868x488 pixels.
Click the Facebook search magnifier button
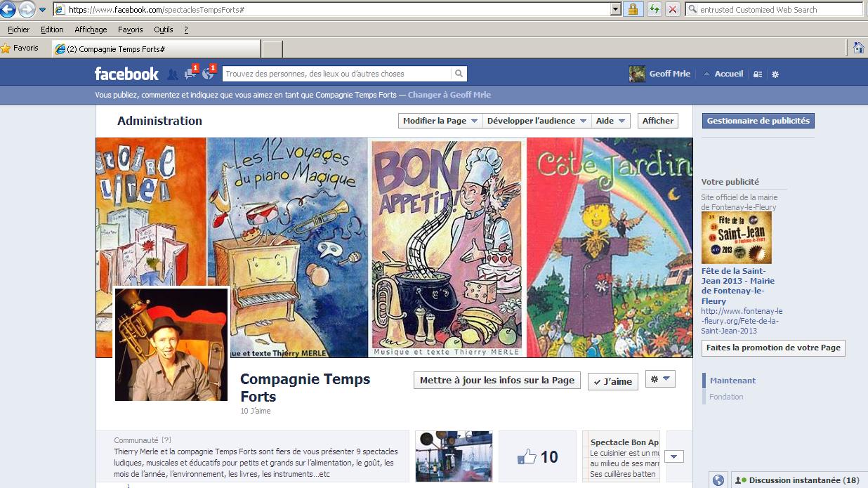[459, 74]
